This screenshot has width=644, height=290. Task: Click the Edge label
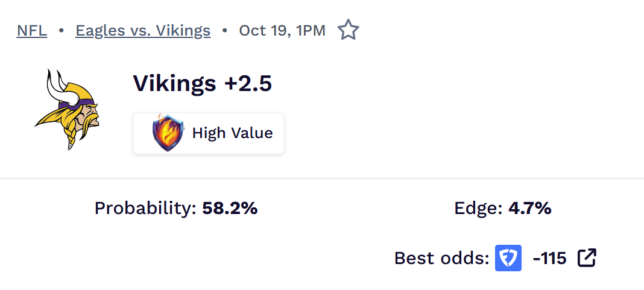pyautogui.click(x=478, y=209)
